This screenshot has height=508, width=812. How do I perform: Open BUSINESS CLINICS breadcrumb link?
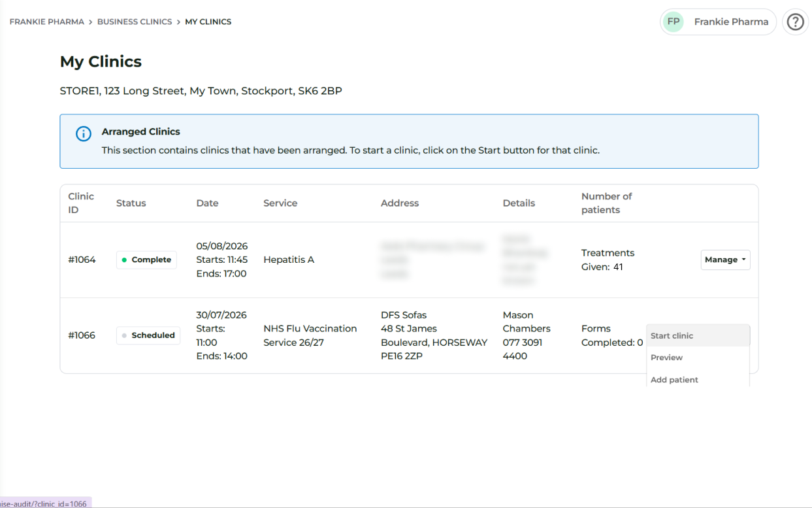coord(135,22)
